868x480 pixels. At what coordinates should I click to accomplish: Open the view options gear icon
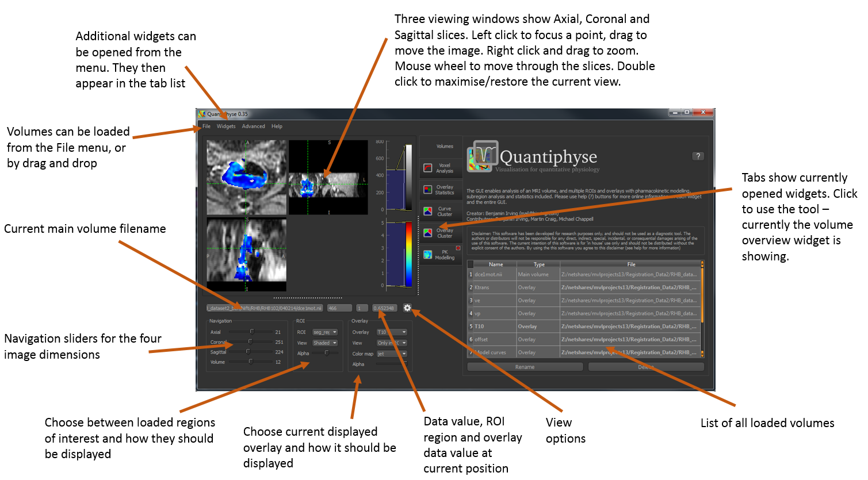click(407, 308)
